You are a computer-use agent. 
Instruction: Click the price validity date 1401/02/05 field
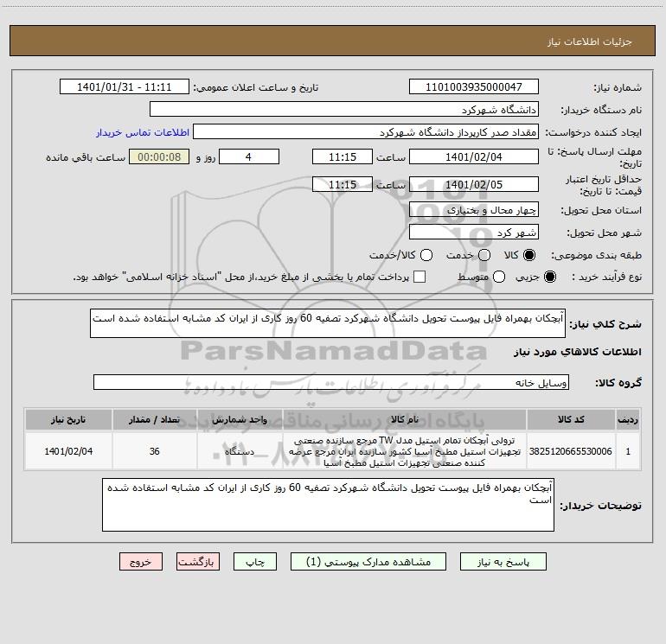tap(474, 184)
